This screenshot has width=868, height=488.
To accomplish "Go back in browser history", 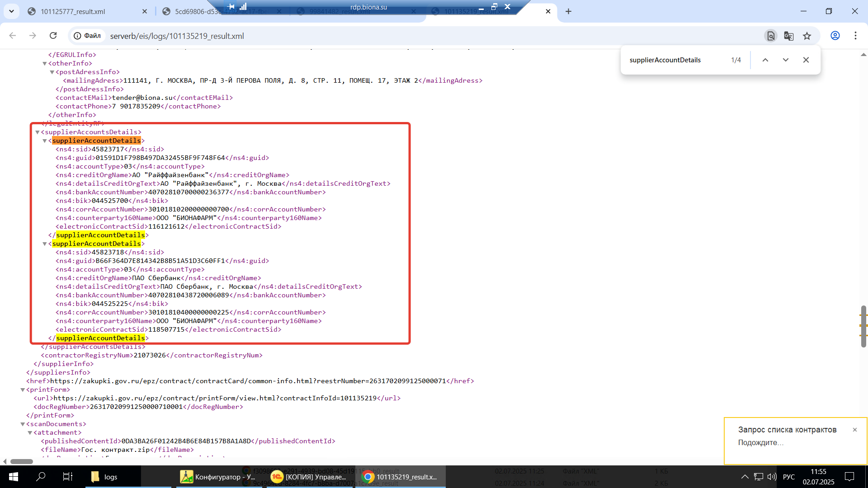I will pos(12,36).
